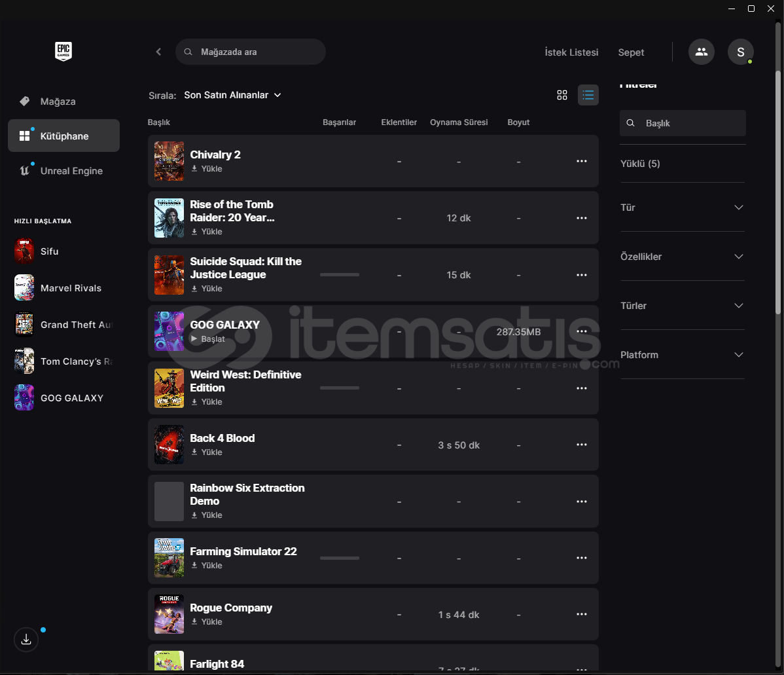Open options menu for Farming Simulator 22
This screenshot has height=675, width=784.
coord(582,558)
